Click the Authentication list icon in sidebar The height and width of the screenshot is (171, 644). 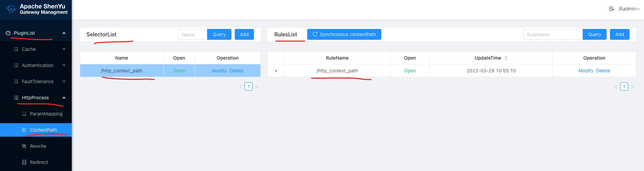click(x=16, y=65)
